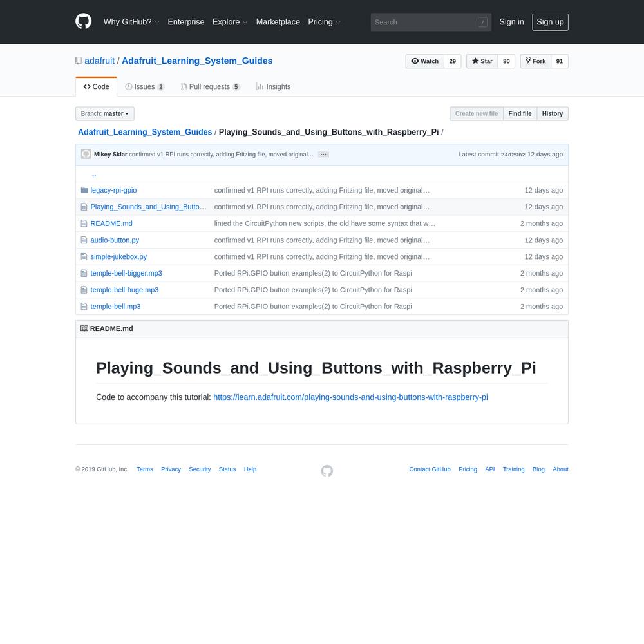Expand the Explore menu
Viewport: 644px width, 644px height.
click(x=230, y=22)
